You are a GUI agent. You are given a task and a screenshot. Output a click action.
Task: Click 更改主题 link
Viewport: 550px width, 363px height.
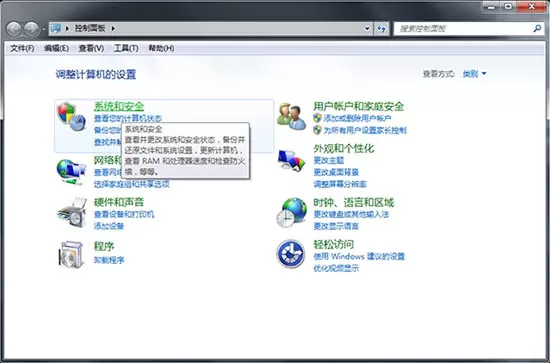tap(329, 160)
